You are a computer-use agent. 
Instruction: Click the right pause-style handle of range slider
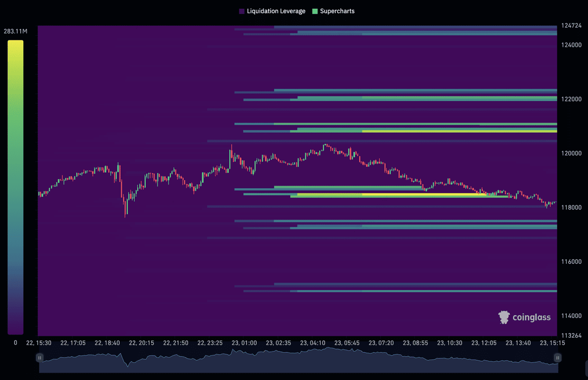tap(558, 357)
